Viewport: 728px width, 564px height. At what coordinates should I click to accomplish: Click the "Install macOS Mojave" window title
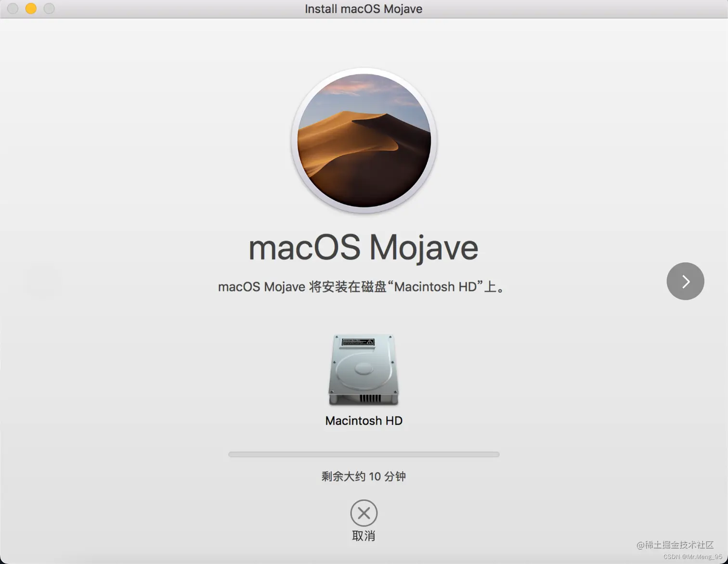[364, 9]
